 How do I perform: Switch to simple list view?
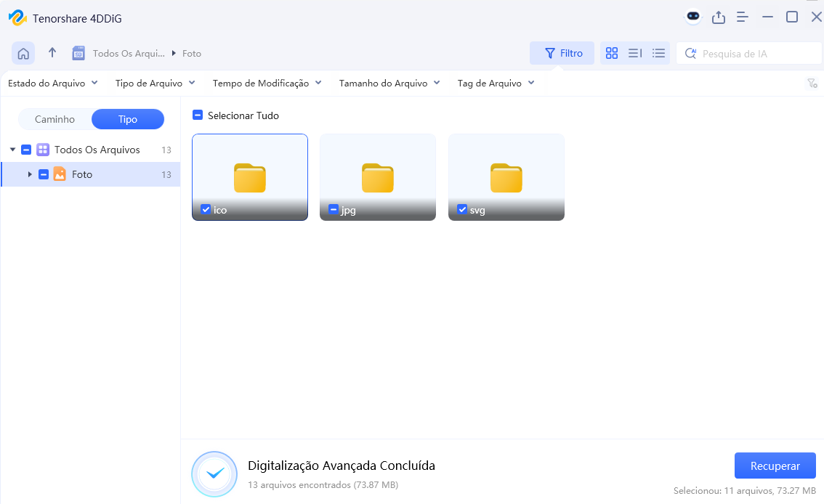[658, 53]
